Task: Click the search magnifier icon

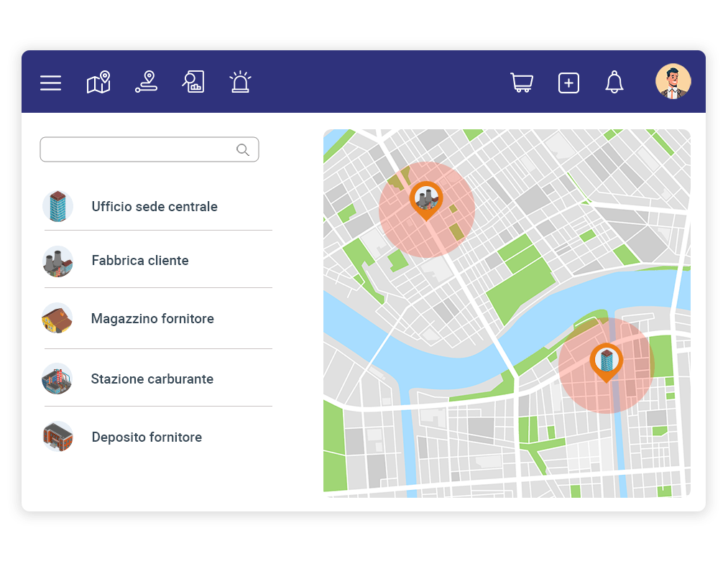Action: [242, 149]
